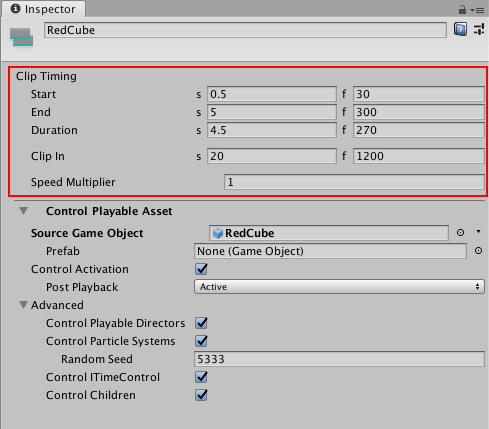Click the Start label

tap(43, 94)
